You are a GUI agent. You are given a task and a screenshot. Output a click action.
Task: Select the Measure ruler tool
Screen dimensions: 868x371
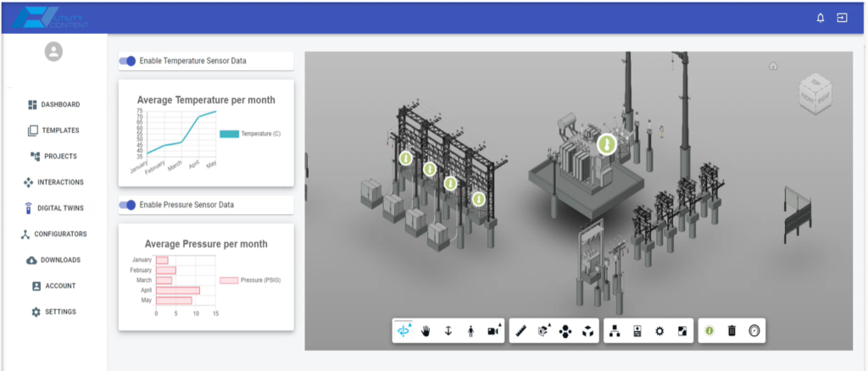pyautogui.click(x=520, y=331)
